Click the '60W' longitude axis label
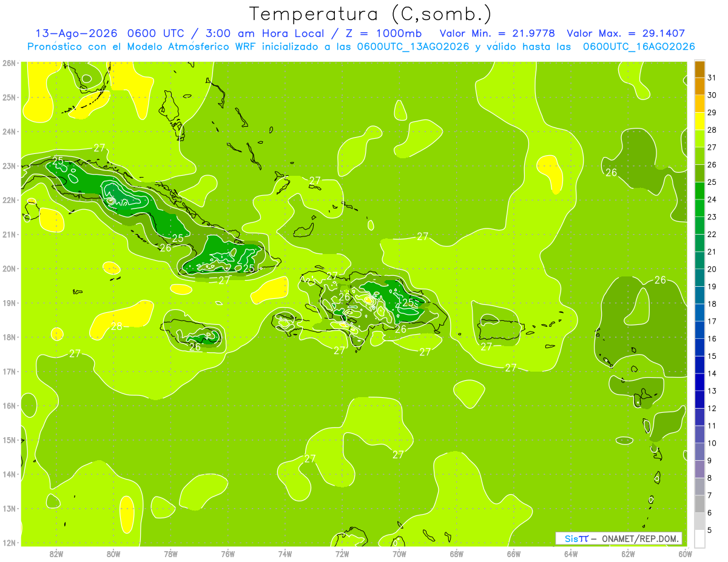 (686, 554)
